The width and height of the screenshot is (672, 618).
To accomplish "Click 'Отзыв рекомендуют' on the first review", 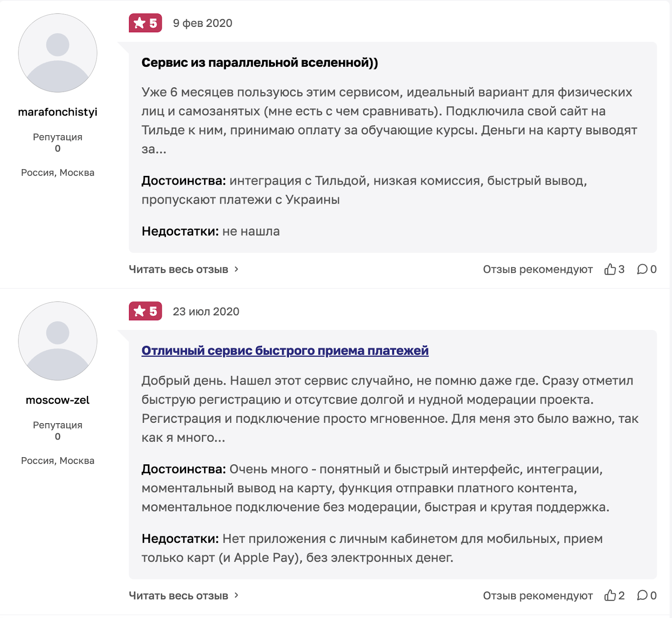I will 538,270.
